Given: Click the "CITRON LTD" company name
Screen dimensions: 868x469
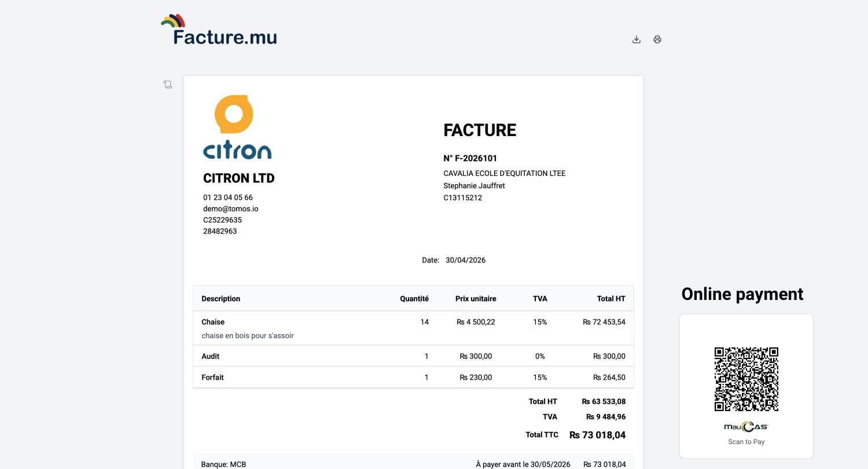Looking at the screenshot, I should pos(239,178).
